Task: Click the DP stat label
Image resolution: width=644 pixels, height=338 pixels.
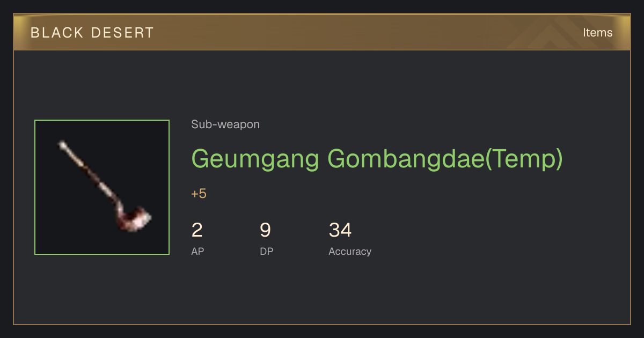Action: click(266, 251)
